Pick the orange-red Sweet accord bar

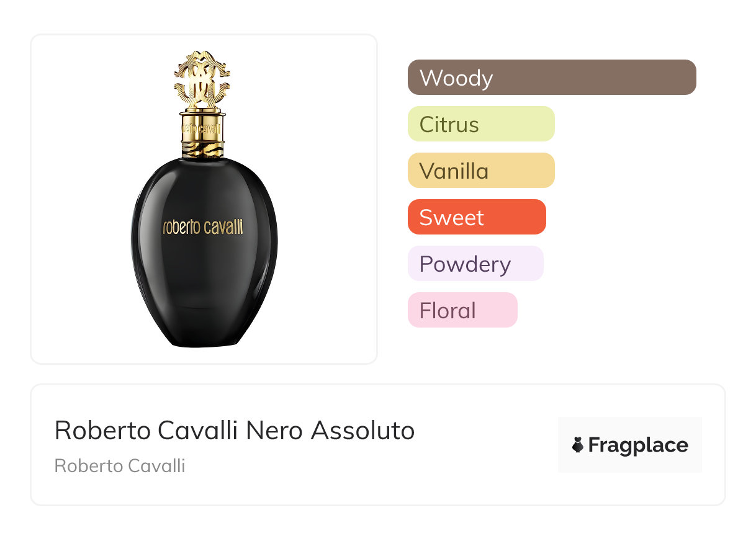477,217
